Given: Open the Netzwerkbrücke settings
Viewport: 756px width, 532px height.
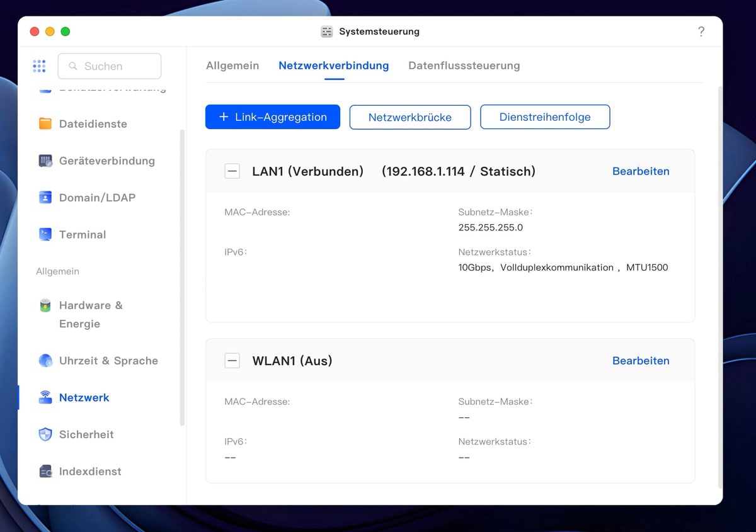Looking at the screenshot, I should click(x=410, y=117).
